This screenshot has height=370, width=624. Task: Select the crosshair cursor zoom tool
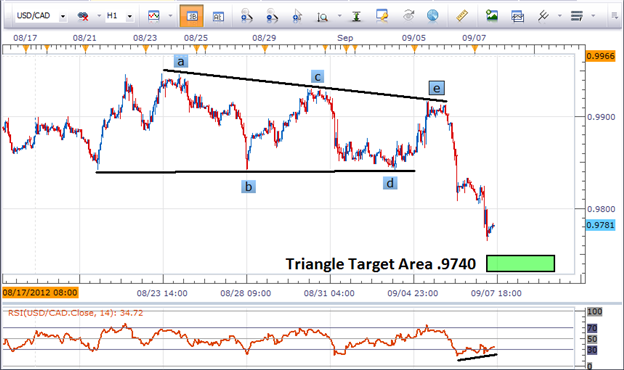[x=297, y=16]
